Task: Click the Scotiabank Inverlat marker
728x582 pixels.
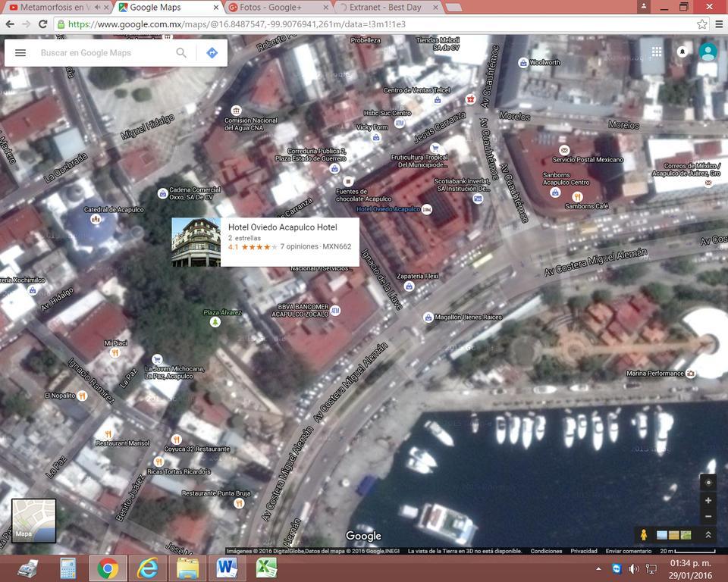Action: [478, 199]
